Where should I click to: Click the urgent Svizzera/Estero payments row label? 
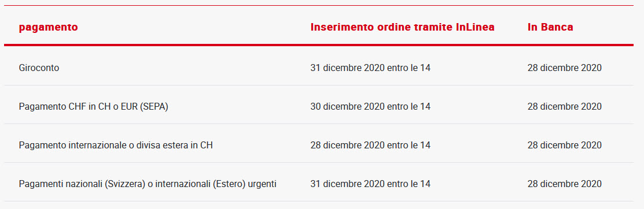pos(148,184)
